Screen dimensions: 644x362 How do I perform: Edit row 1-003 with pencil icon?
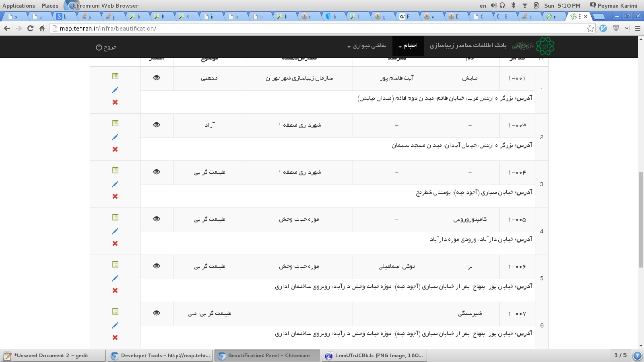tap(115, 137)
